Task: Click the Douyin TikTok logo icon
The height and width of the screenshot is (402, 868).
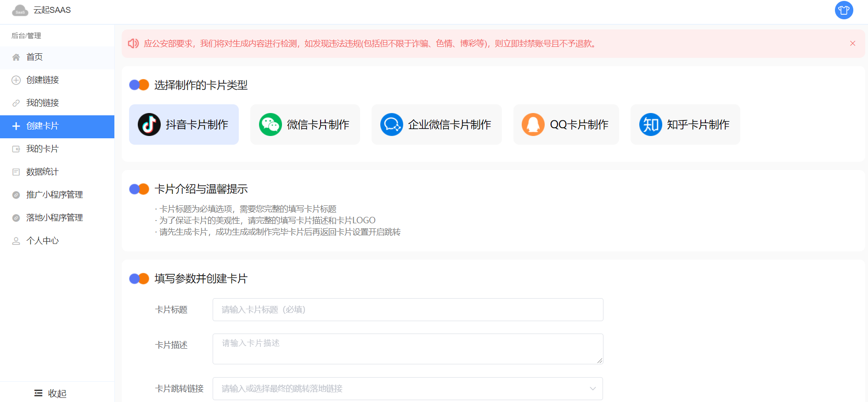Action: 149,125
